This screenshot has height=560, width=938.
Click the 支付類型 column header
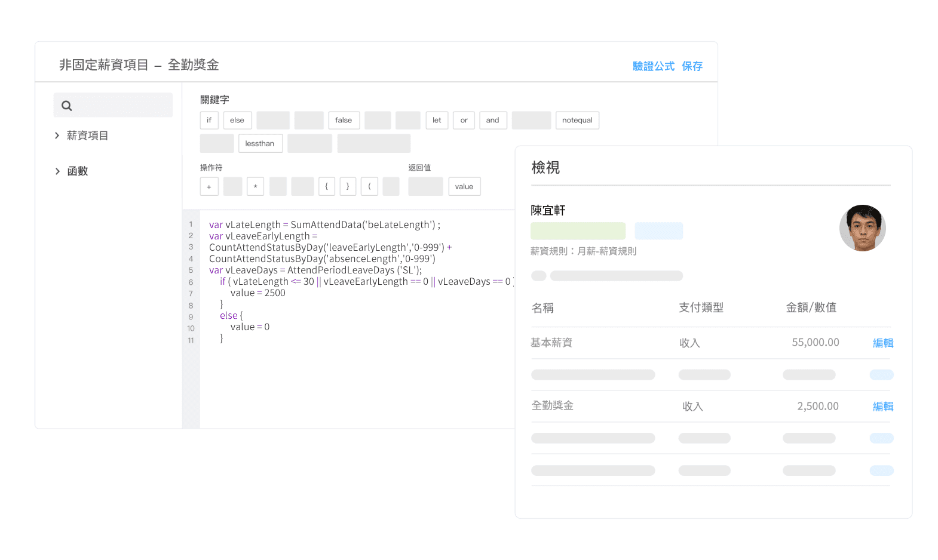point(701,307)
